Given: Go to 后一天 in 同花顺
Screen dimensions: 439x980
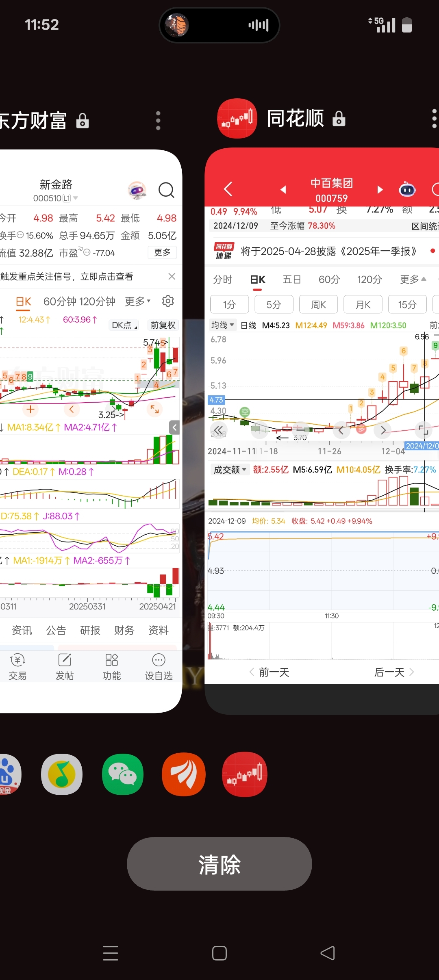Looking at the screenshot, I should pyautogui.click(x=394, y=672).
